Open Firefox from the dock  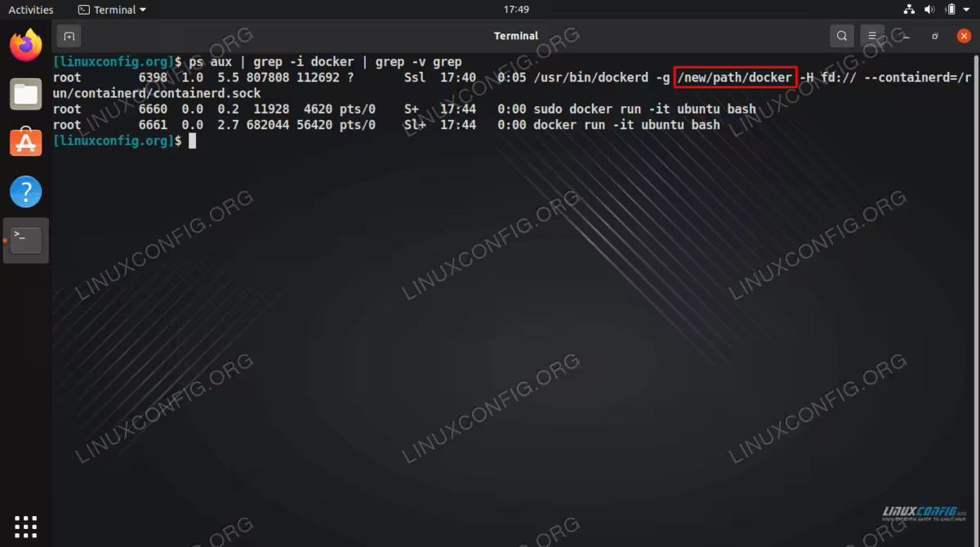coord(26,45)
